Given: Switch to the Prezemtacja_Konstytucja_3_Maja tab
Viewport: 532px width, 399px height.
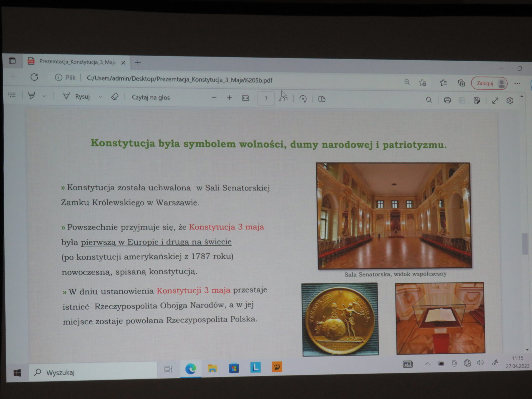Looking at the screenshot, I should pyautogui.click(x=77, y=62).
